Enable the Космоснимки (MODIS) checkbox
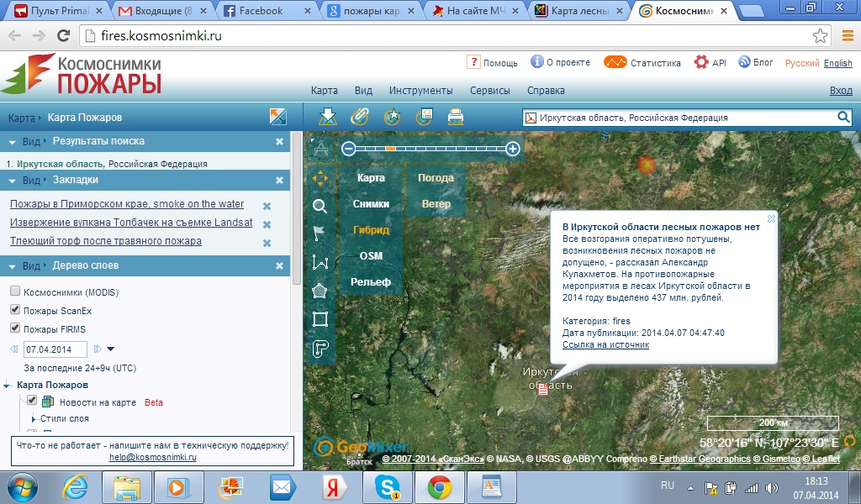The width and height of the screenshot is (861, 504). click(x=15, y=291)
